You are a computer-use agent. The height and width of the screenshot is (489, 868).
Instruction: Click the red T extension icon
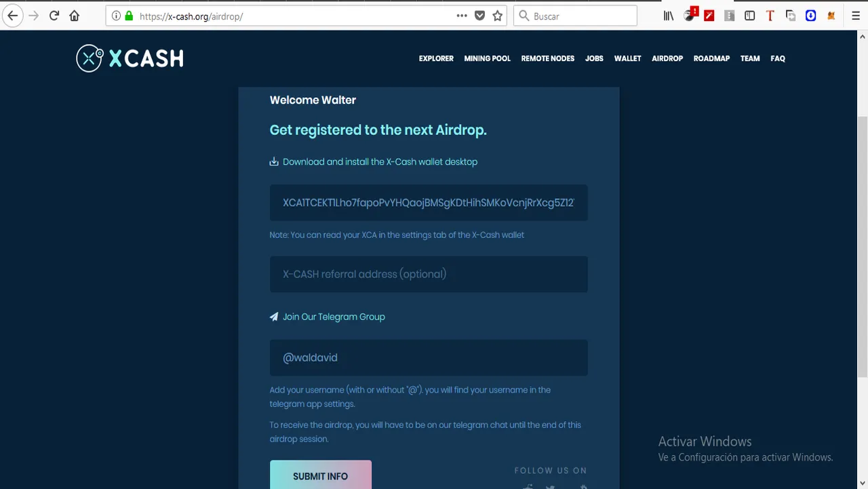770,16
